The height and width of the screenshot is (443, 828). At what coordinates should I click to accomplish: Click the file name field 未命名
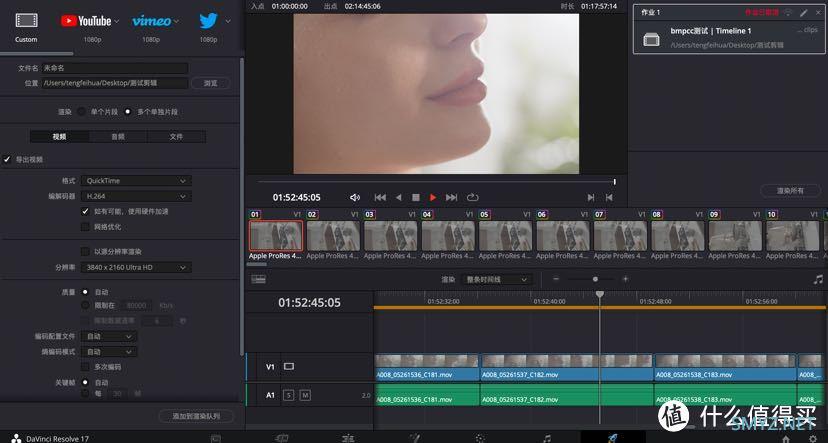[115, 68]
